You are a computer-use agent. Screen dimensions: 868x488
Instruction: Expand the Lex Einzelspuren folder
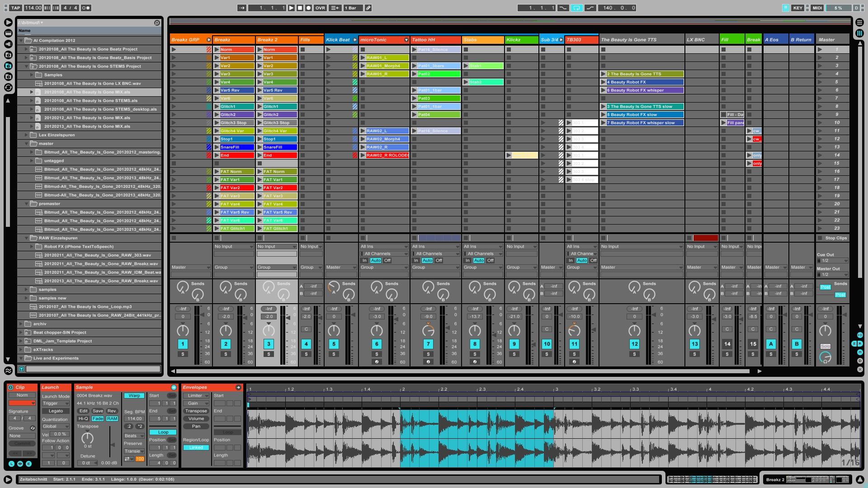click(26, 135)
